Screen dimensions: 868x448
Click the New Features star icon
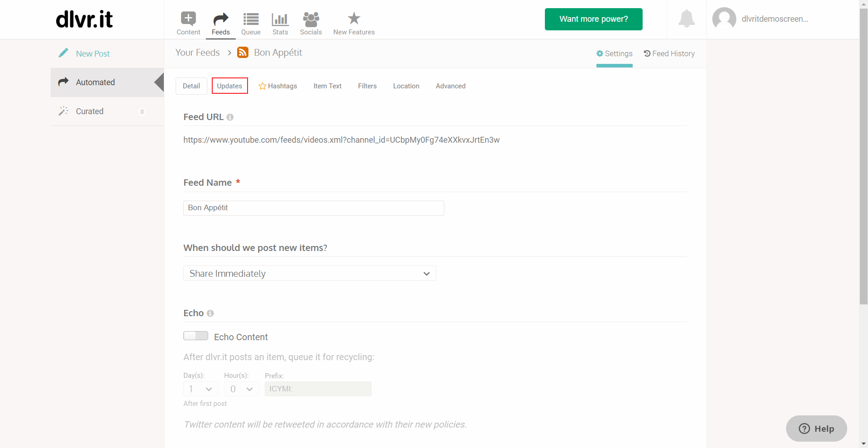click(x=354, y=19)
